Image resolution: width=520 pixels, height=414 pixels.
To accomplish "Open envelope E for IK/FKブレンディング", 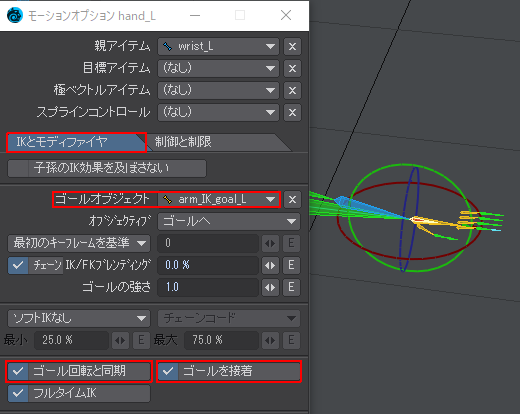I will point(291,265).
